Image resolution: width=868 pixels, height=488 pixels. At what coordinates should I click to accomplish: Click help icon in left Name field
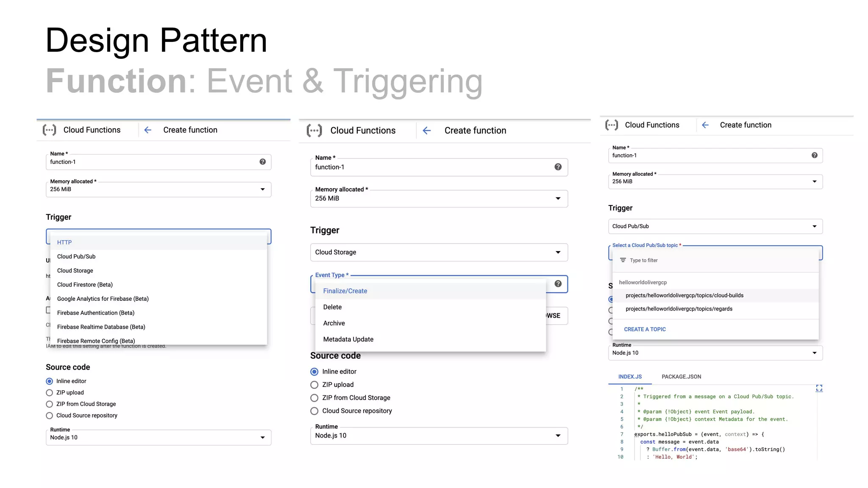[263, 162]
